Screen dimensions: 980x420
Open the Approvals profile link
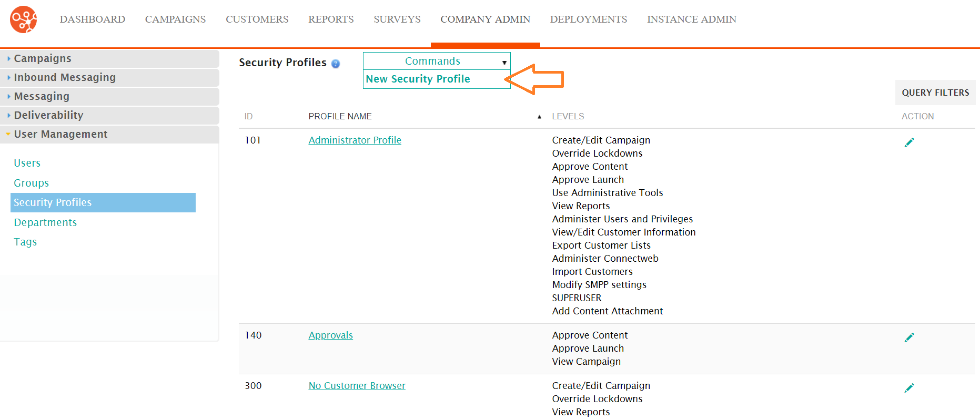pyautogui.click(x=330, y=335)
